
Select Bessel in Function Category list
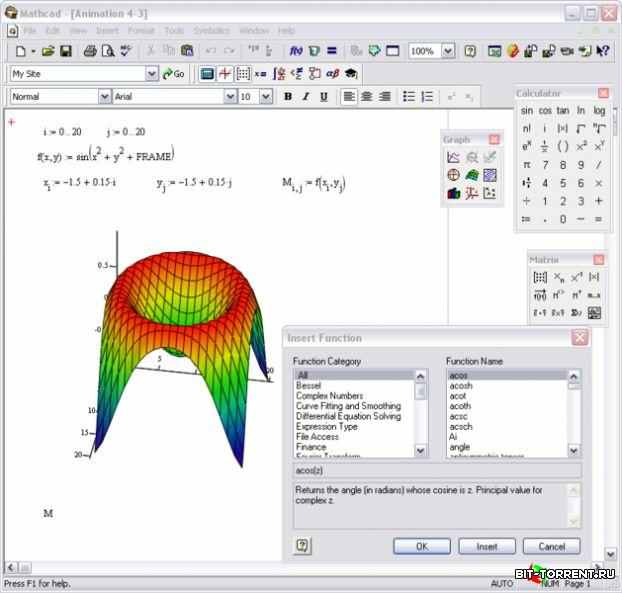(x=308, y=386)
